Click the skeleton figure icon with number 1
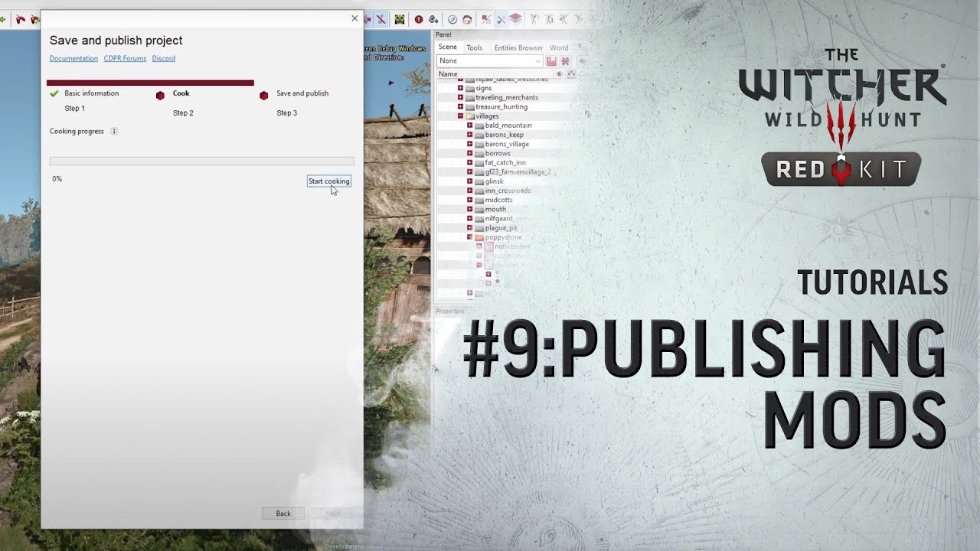Screen dimensions: 980x551 [x=549, y=19]
